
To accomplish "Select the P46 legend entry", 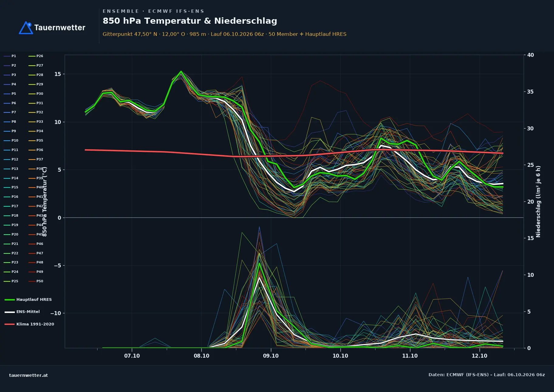I will pos(36,244).
